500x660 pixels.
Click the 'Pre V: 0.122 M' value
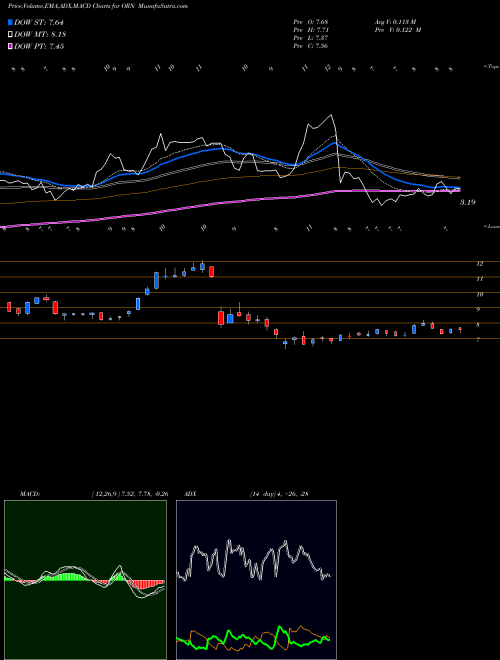coord(398,30)
